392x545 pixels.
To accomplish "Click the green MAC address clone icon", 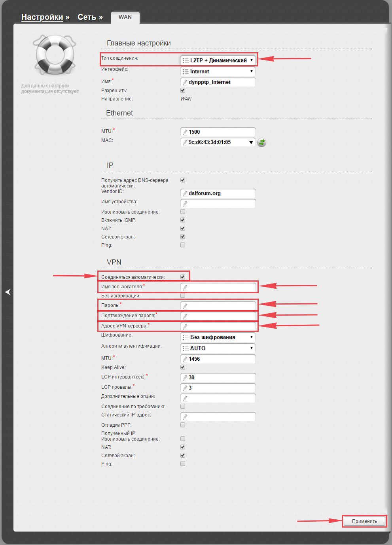I will (x=261, y=142).
